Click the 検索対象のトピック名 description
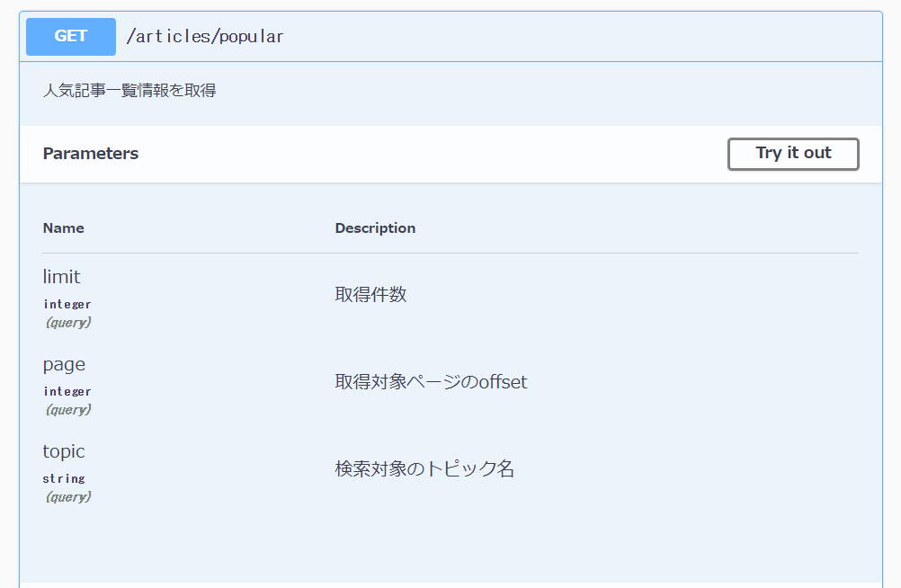Viewport: 901px width, 588px height. pyautogui.click(x=424, y=469)
